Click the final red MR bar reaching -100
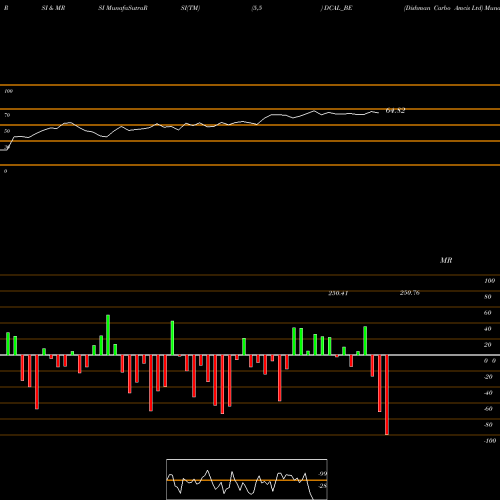 click(387, 395)
